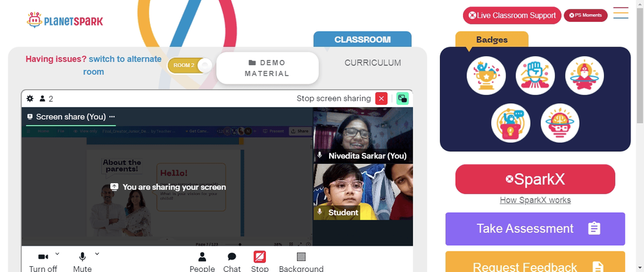The image size is (644, 272).
Task: Toggle the ROOM 2 switch
Action: tap(189, 65)
